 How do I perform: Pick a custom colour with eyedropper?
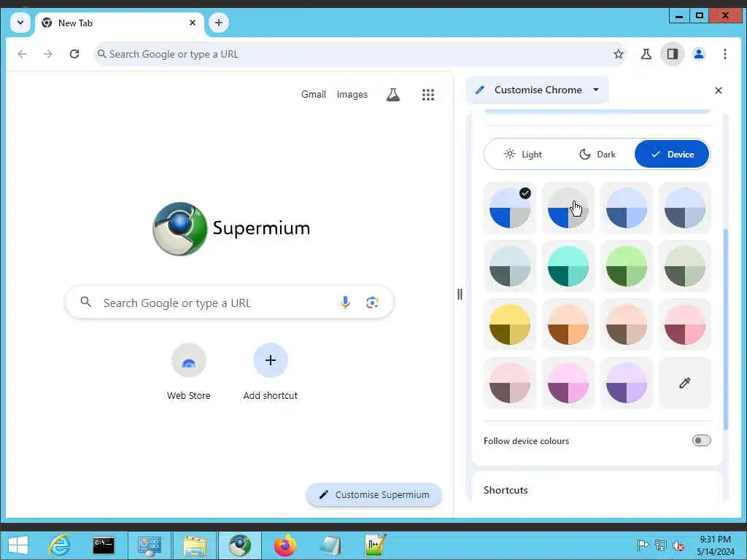coord(684,383)
